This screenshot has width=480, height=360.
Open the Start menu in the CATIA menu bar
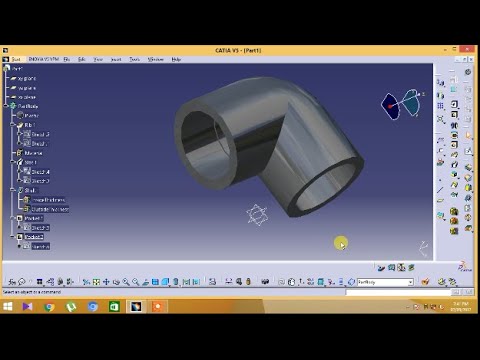pos(16,59)
